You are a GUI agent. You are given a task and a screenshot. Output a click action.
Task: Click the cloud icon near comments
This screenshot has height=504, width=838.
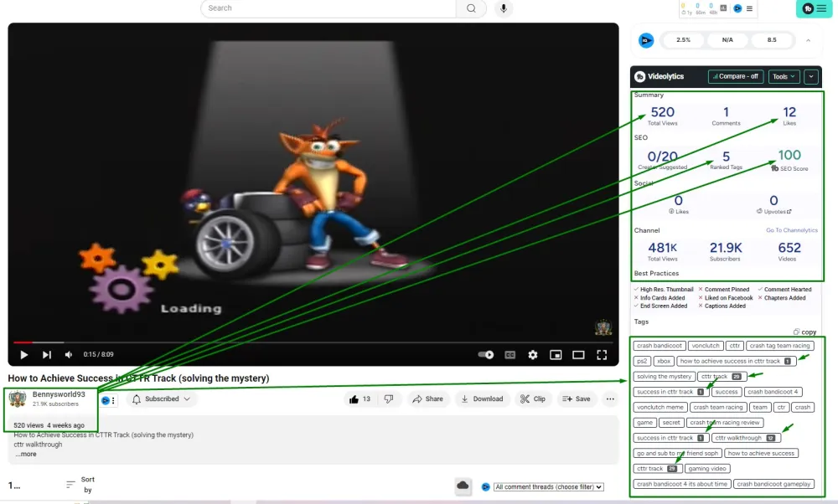(x=463, y=486)
